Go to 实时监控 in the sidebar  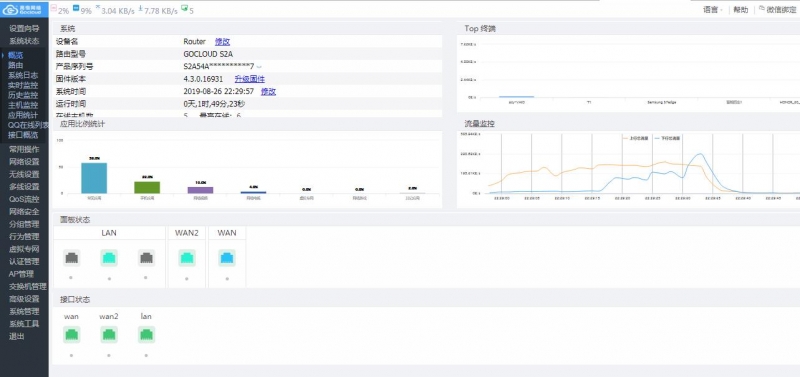[x=23, y=86]
